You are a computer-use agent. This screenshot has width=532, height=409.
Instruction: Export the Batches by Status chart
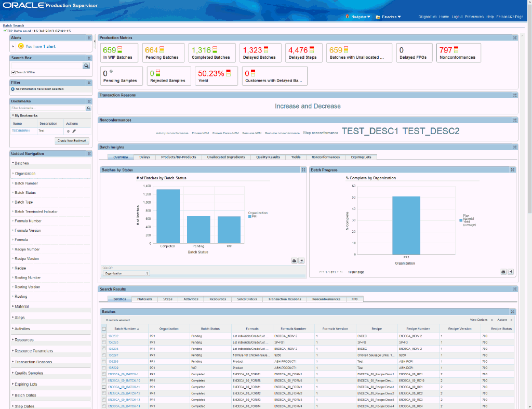(301, 261)
